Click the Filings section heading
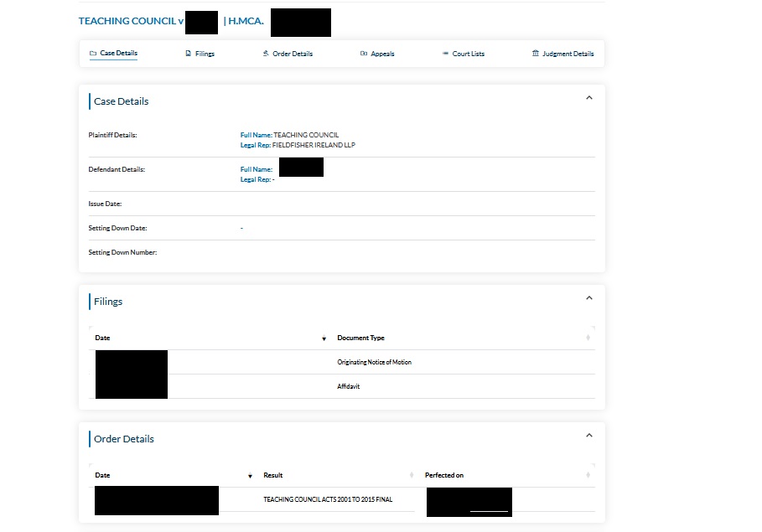 coord(108,302)
